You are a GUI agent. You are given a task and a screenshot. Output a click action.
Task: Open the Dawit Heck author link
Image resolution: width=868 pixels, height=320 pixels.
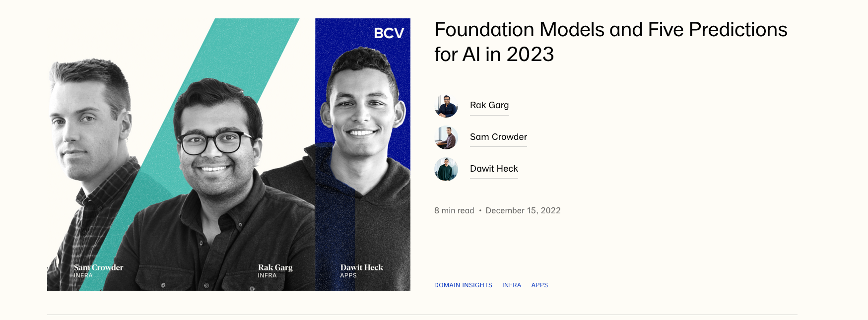(494, 169)
